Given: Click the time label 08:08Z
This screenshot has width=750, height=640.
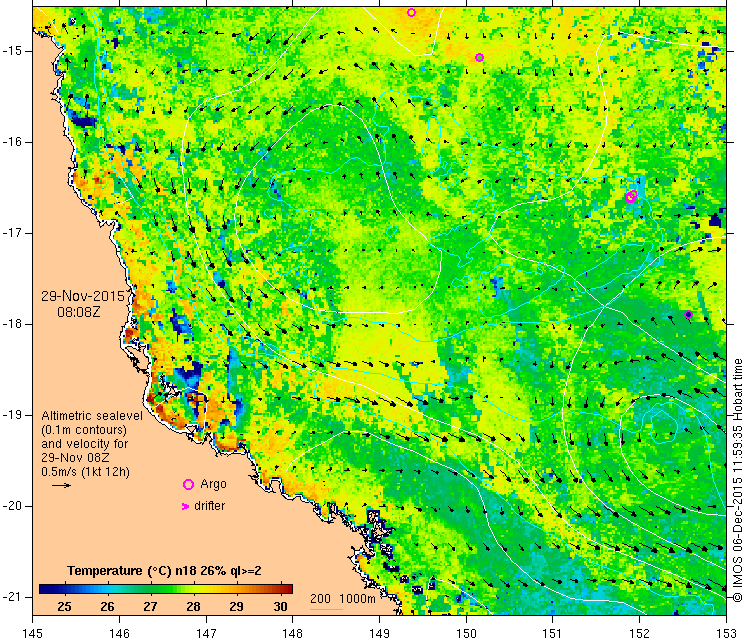Looking at the screenshot, I should click(79, 312).
